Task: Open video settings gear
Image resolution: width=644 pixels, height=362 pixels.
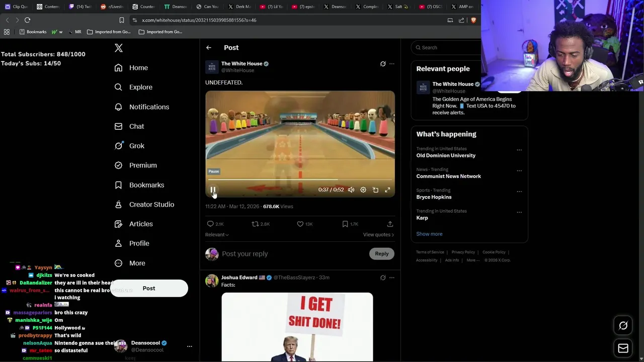Action: point(363,190)
